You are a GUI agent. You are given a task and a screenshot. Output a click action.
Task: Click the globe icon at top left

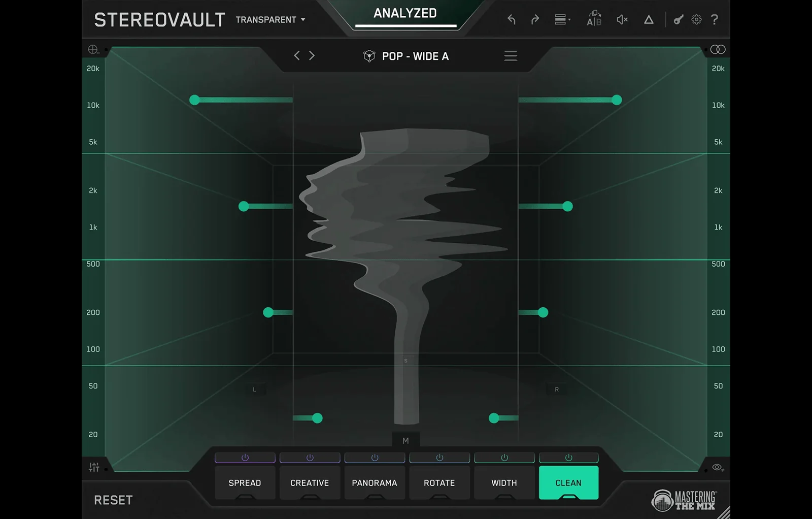[x=93, y=49]
